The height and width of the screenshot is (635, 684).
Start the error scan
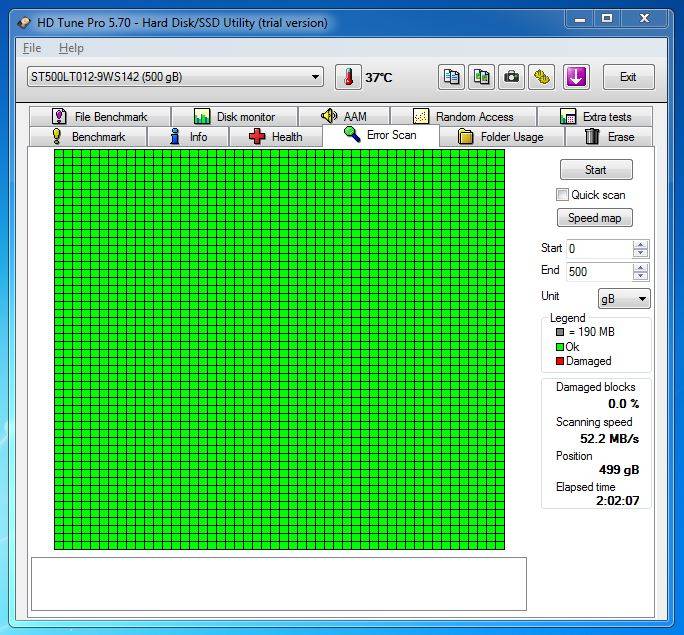[x=596, y=170]
